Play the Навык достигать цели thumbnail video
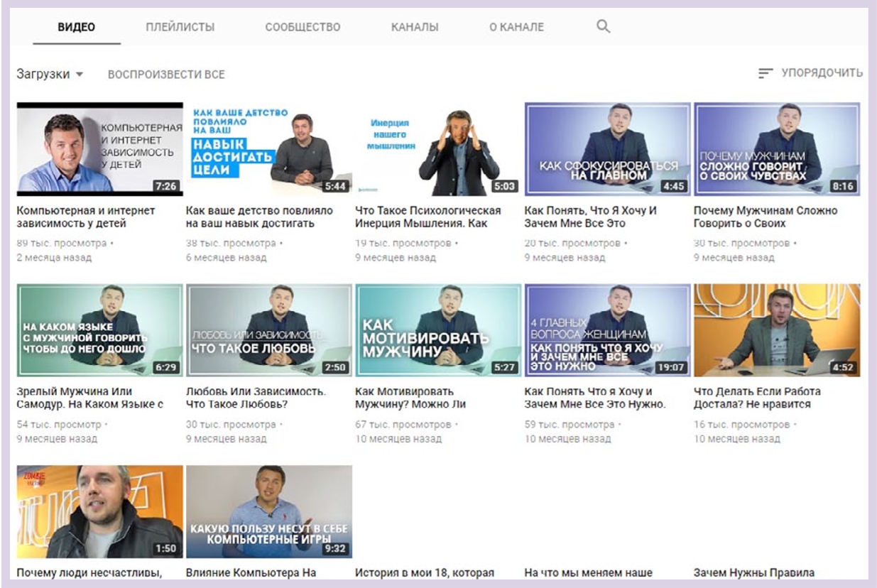 pos(268,149)
